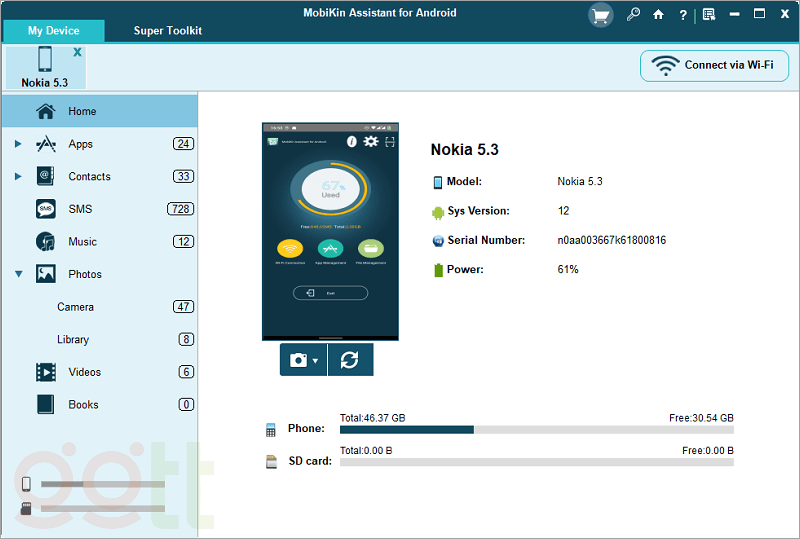Open the camera screenshot dropdown arrow

pyautogui.click(x=316, y=361)
